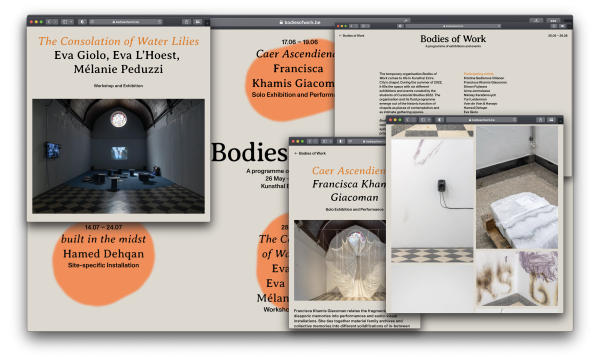Open the marble block on pallet photo
This screenshot has height=360, width=600.
coord(517,187)
